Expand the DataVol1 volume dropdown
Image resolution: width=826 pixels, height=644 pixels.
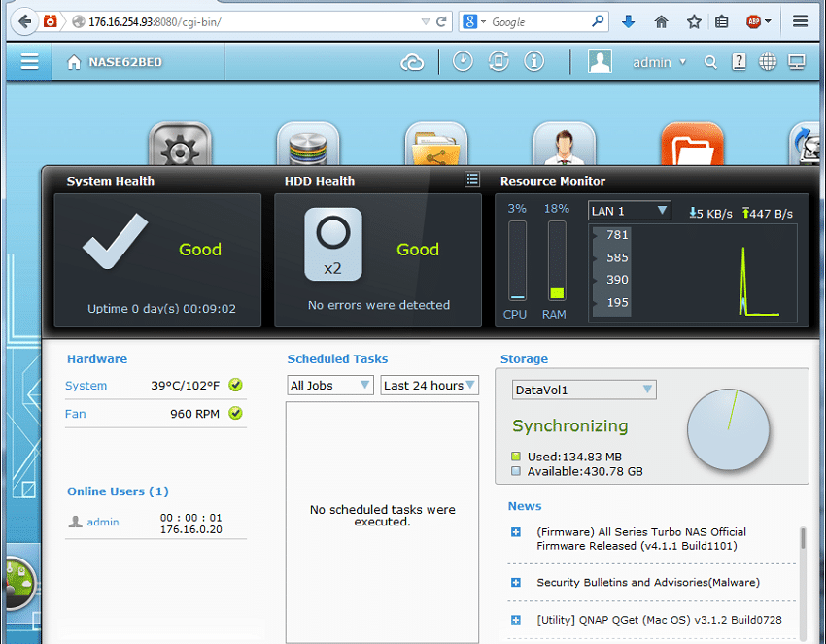584,390
